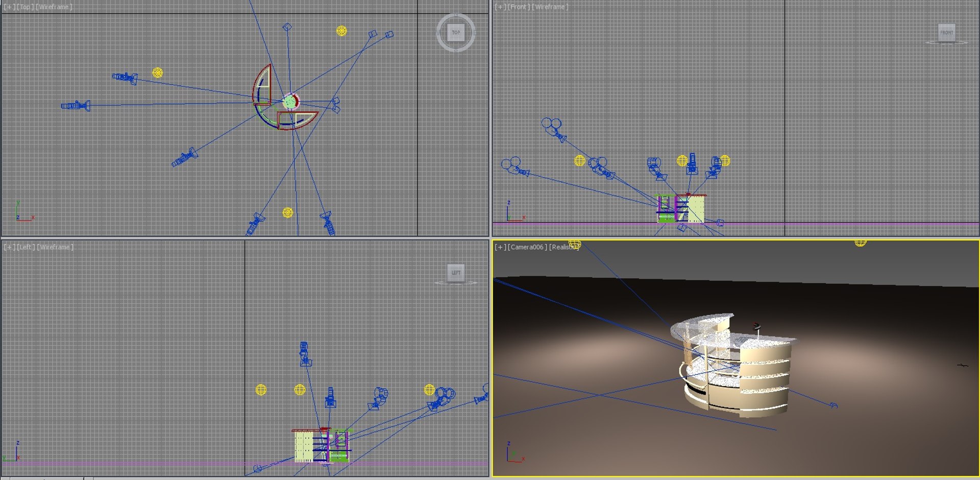Open the [Camera006] viewport label menu
The height and width of the screenshot is (480, 980).
tap(527, 247)
